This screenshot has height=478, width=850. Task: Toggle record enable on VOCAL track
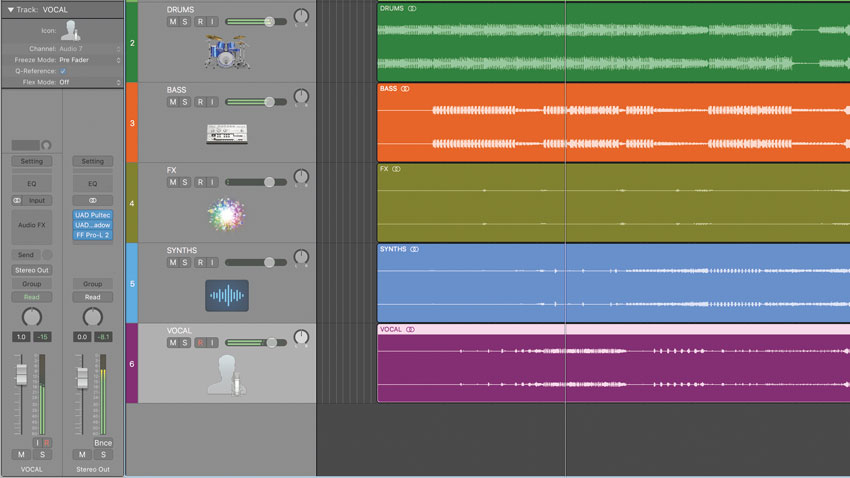point(201,343)
